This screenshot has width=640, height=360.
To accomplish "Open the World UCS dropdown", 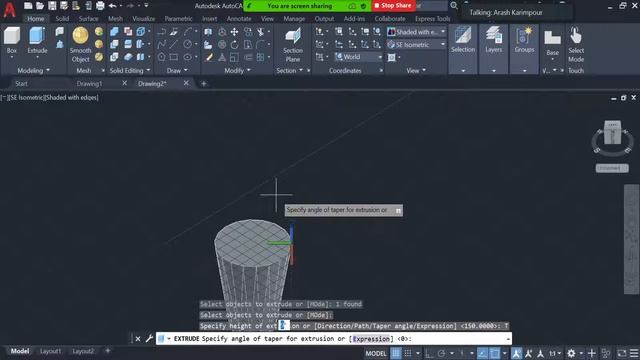I will point(358,57).
